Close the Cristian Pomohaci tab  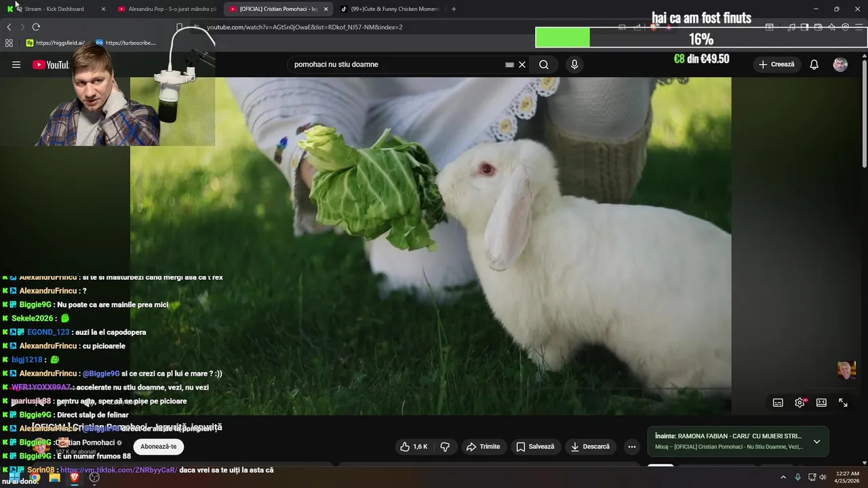click(x=325, y=9)
